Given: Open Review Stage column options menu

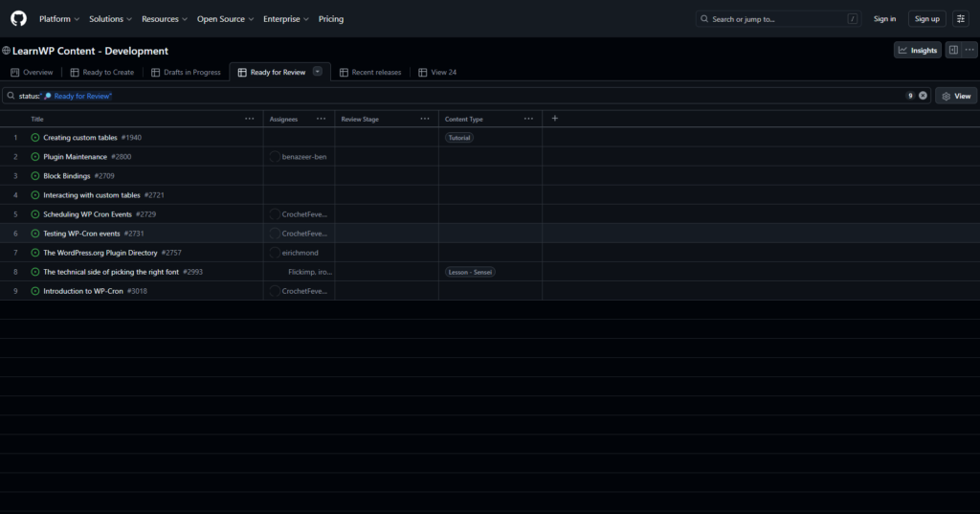Looking at the screenshot, I should 424,119.
